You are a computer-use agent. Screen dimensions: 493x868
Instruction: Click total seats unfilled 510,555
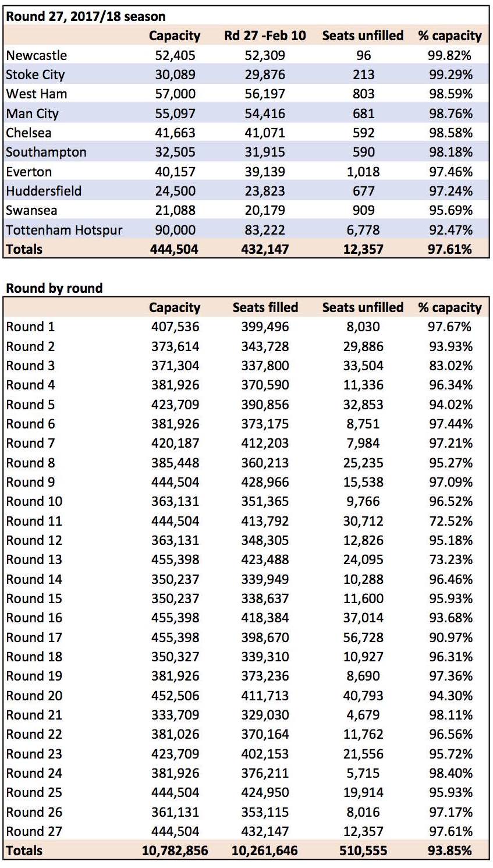click(363, 851)
